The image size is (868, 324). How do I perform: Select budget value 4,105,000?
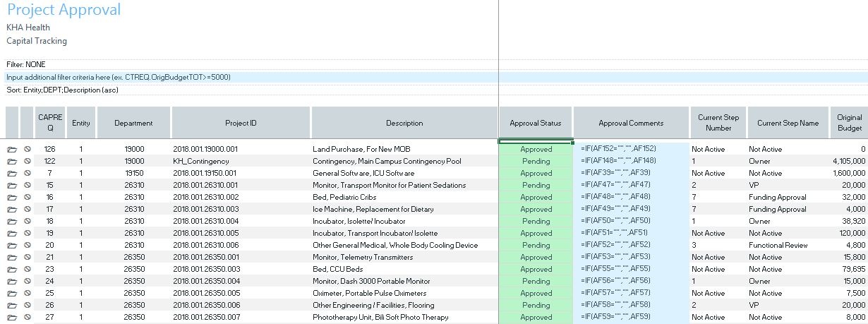click(x=849, y=162)
